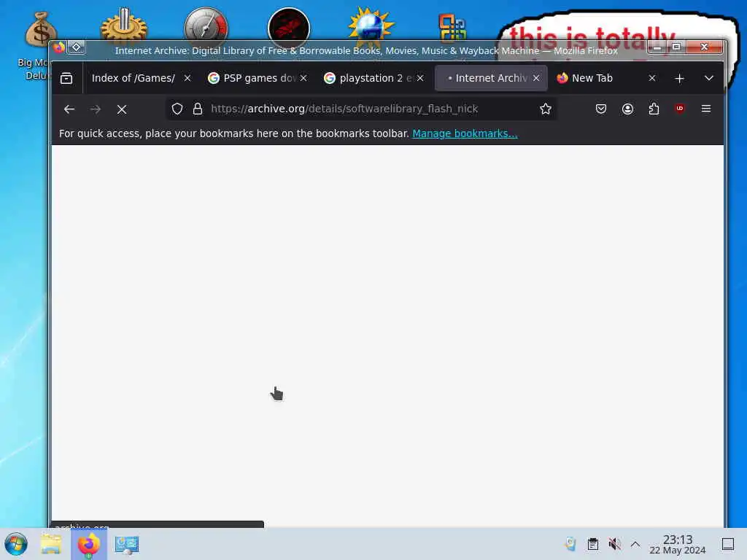Select Firefox in the taskbar
The height and width of the screenshot is (560, 747).
click(x=88, y=544)
